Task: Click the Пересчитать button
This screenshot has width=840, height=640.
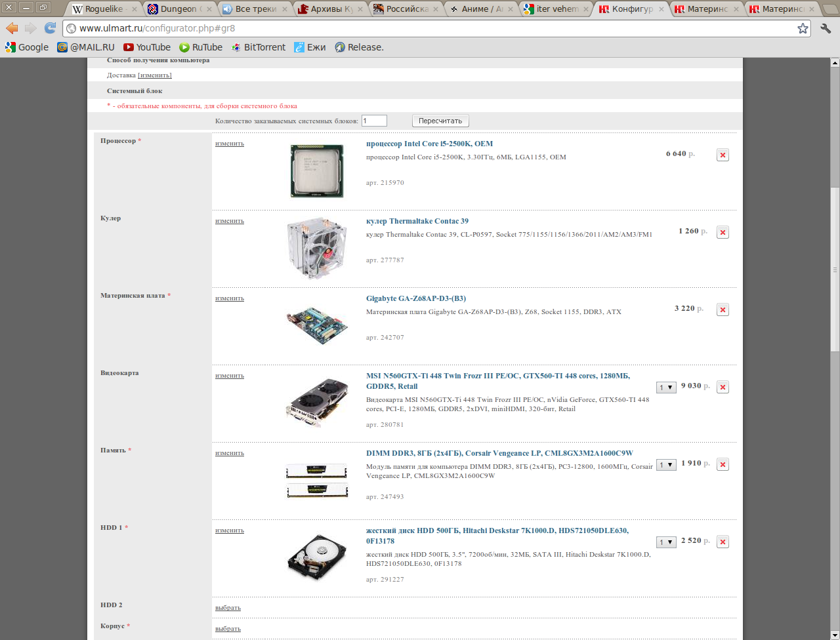Action: (440, 121)
